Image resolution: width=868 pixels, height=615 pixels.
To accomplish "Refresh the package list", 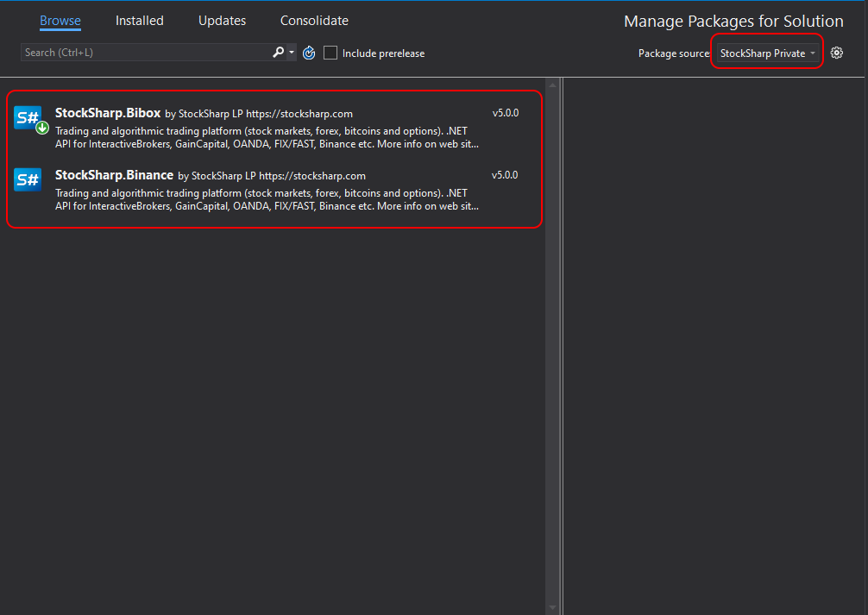I will [x=309, y=53].
